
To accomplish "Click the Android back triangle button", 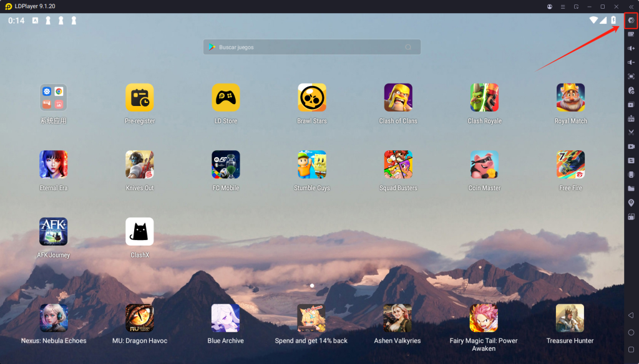I will point(631,315).
